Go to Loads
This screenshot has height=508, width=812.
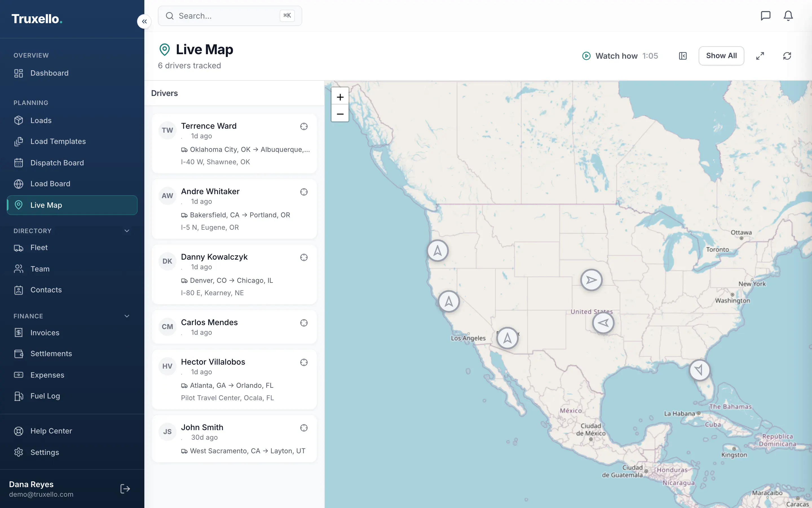tap(72, 121)
